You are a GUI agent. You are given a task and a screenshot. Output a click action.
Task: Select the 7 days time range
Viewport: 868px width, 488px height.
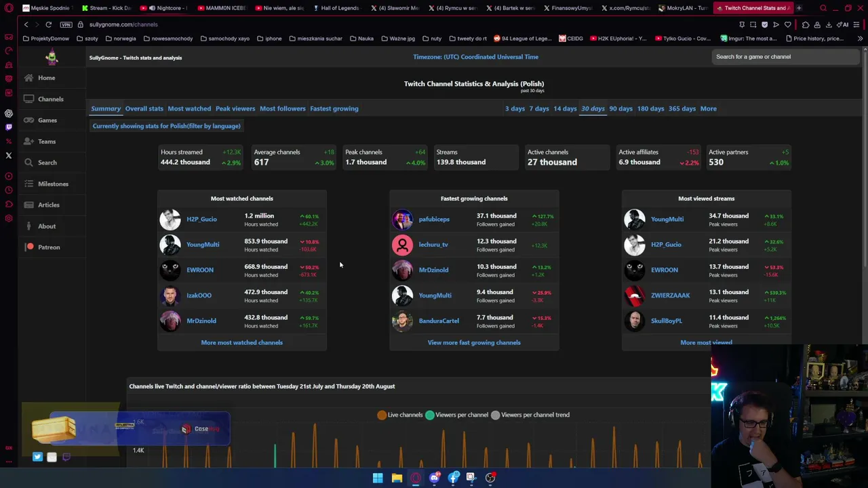[x=539, y=108]
